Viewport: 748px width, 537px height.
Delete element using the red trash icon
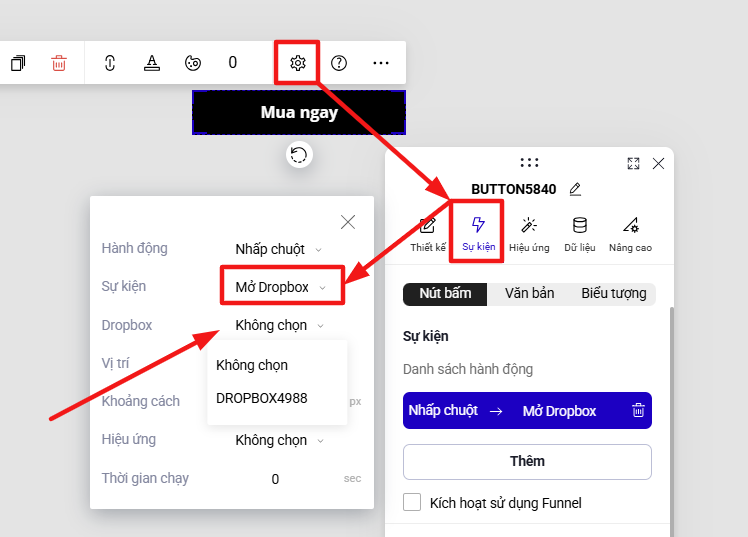(x=59, y=63)
